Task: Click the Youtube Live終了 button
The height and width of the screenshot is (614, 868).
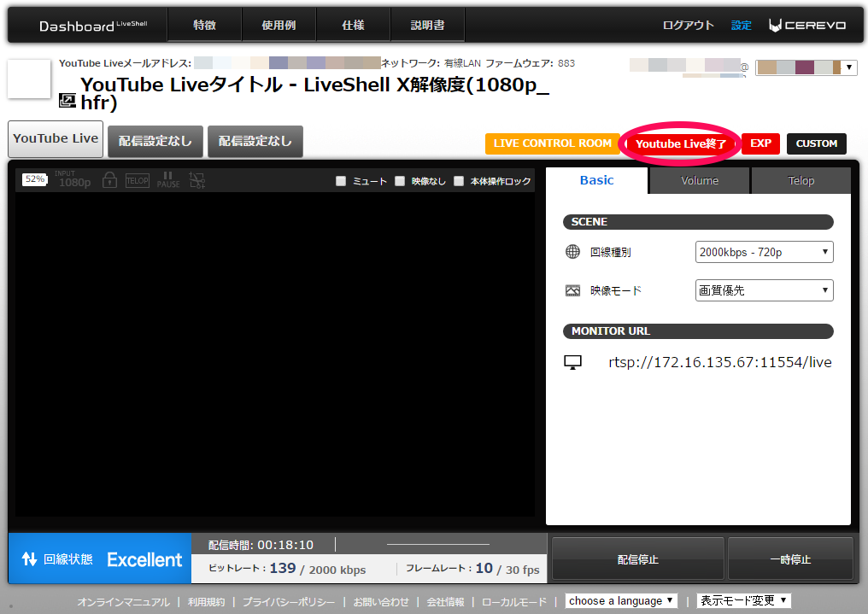Action: [x=681, y=143]
